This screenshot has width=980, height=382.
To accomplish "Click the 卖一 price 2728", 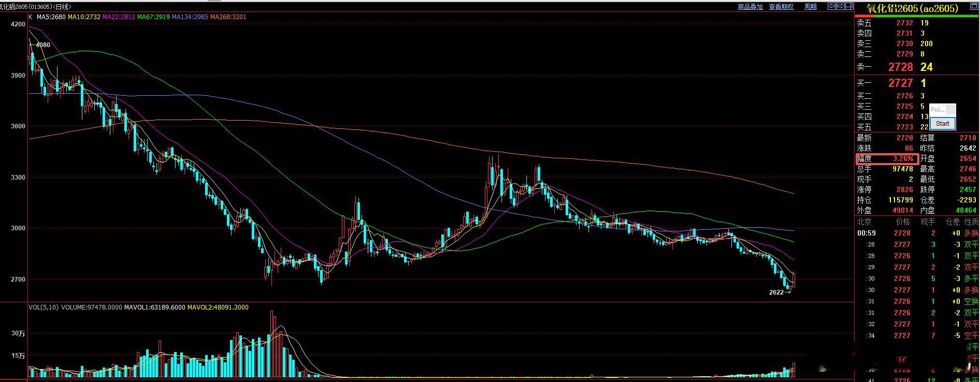I will click(x=901, y=67).
